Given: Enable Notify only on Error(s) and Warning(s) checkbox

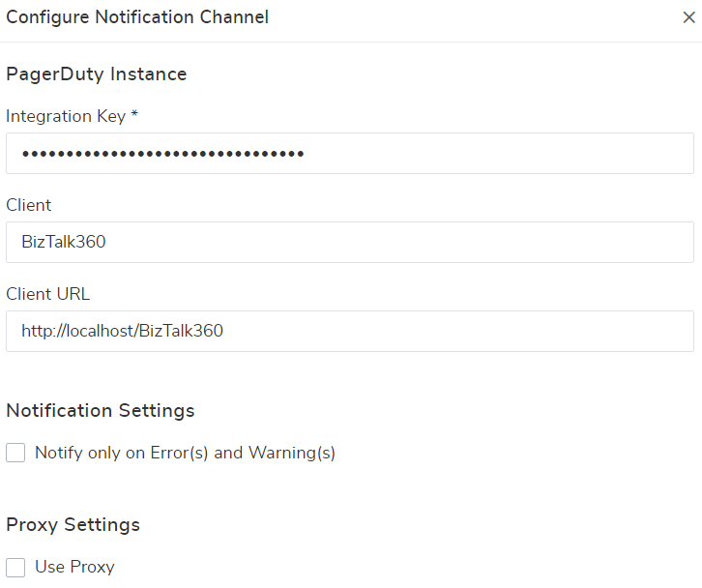Looking at the screenshot, I should point(15,453).
